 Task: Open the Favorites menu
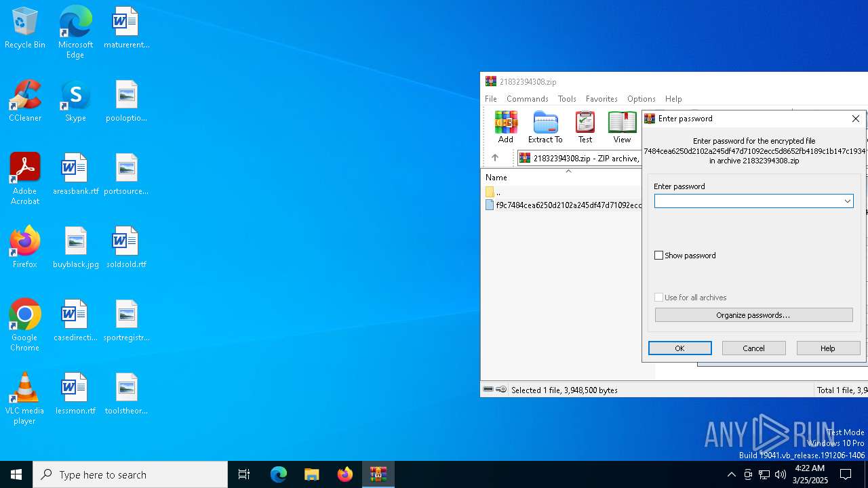coord(601,99)
